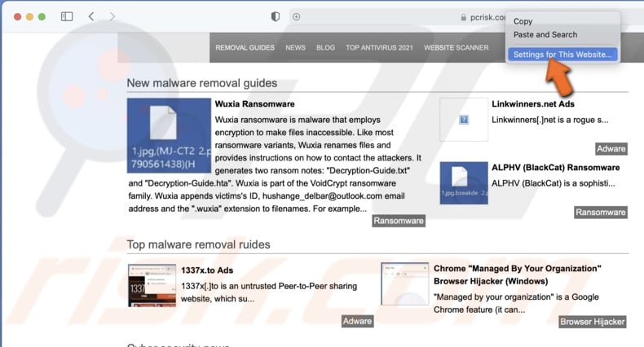Open TOP ANTIVIRUS 2021 nav tab
The image size is (644, 347).
(379, 47)
